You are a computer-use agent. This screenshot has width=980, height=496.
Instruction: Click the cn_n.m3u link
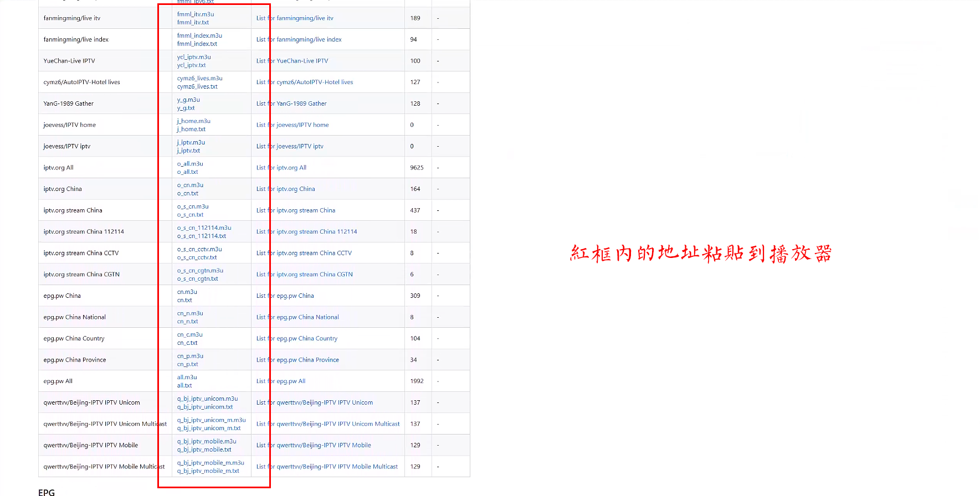(x=190, y=313)
